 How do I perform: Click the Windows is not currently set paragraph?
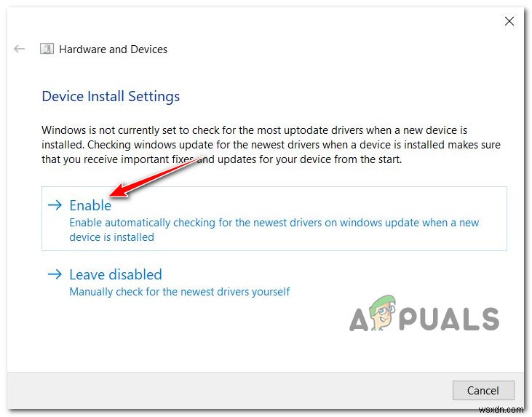[271, 145]
